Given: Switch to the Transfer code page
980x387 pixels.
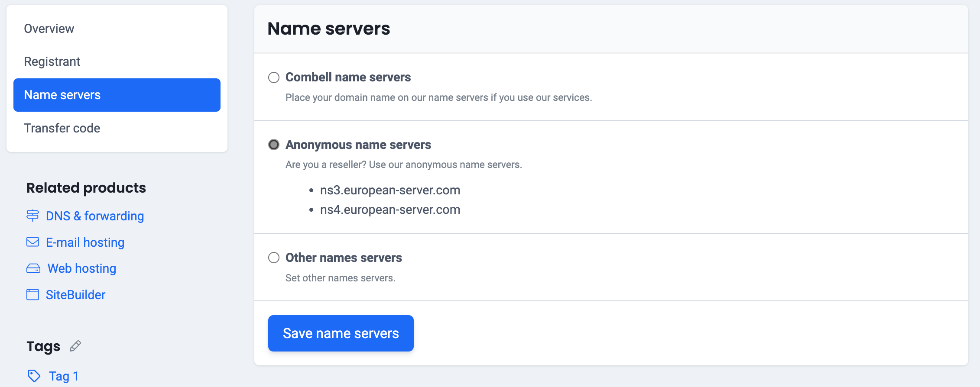Looking at the screenshot, I should [62, 128].
